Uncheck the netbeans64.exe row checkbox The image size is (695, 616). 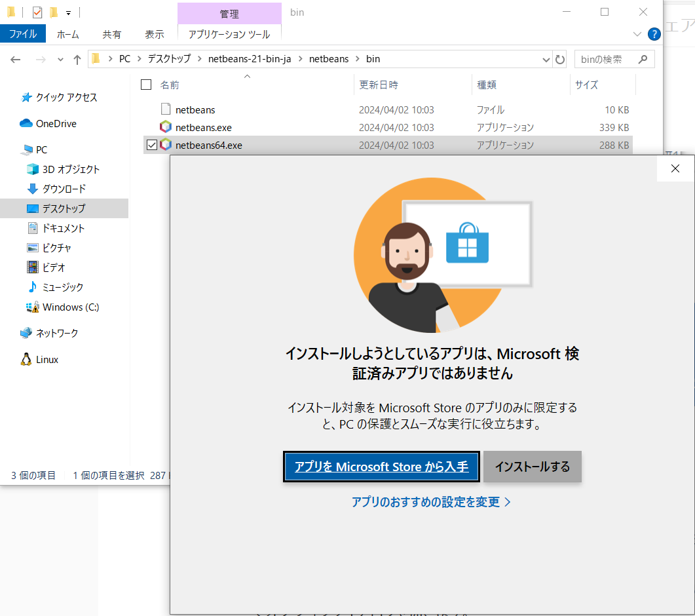tap(151, 145)
